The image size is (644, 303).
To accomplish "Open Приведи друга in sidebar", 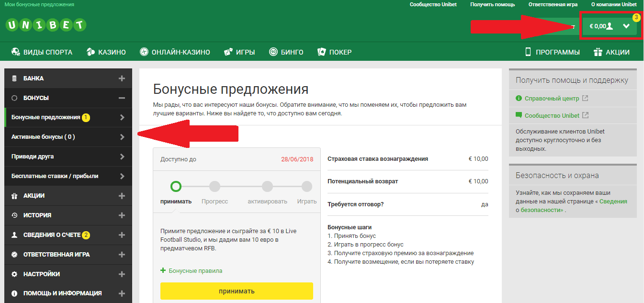I will pos(68,157).
